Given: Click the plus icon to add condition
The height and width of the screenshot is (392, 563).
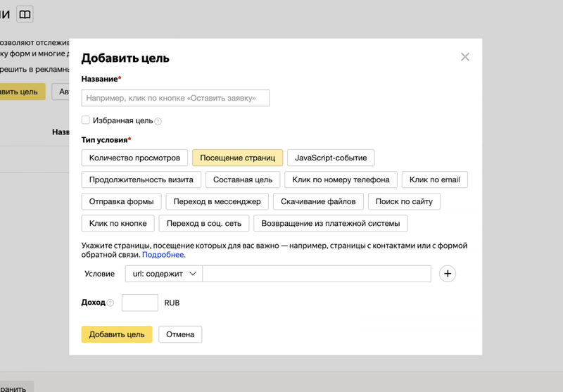Looking at the screenshot, I should pyautogui.click(x=448, y=274).
